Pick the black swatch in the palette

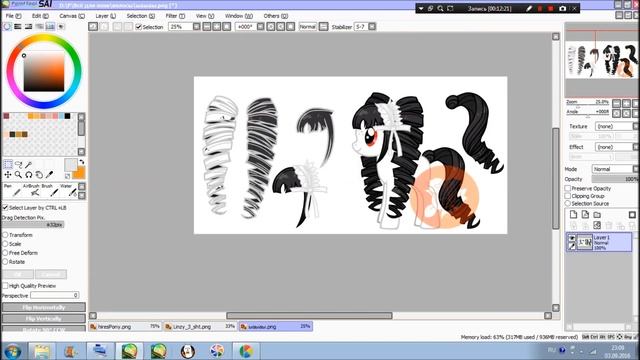[x=67, y=116]
